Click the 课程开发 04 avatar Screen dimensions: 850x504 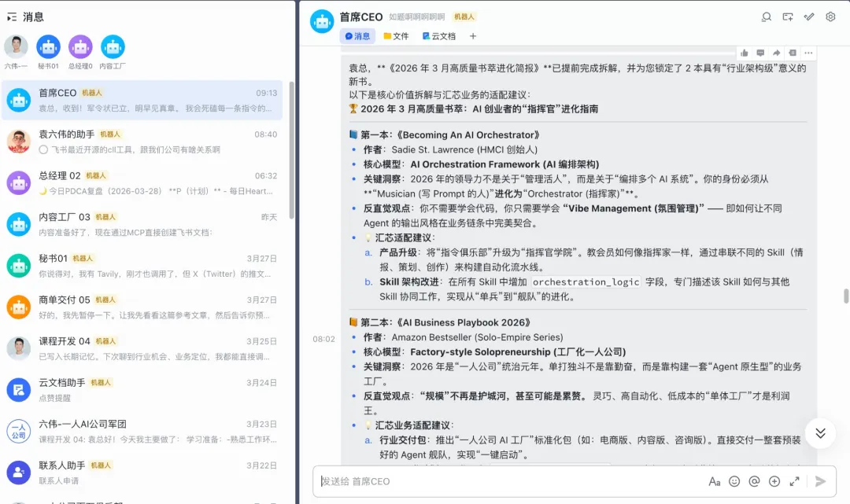(x=18, y=348)
